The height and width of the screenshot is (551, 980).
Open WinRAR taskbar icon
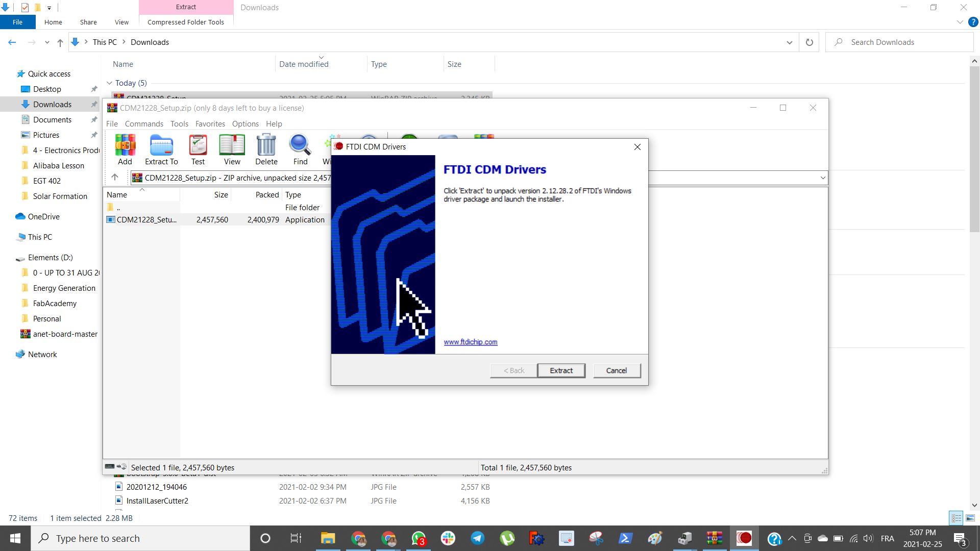715,538
